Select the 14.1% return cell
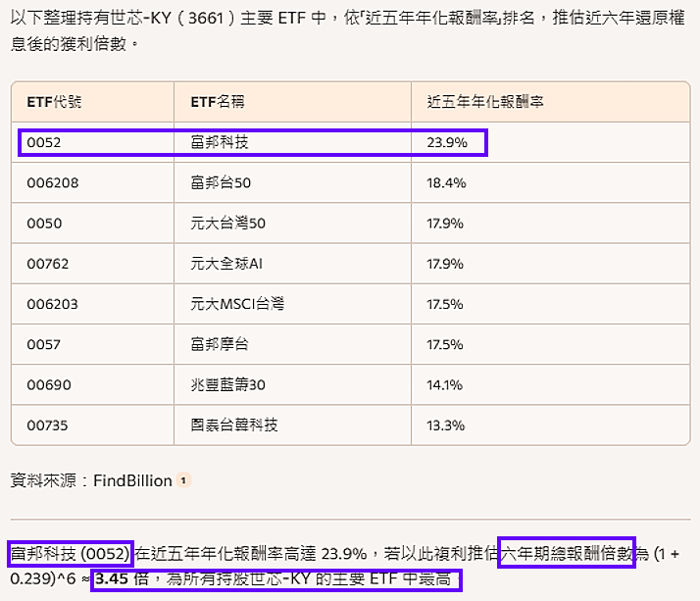 point(550,385)
